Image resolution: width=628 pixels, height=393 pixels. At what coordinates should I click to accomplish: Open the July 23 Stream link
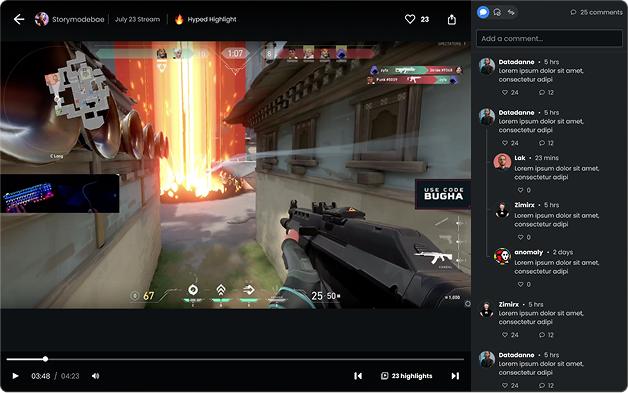tap(137, 19)
